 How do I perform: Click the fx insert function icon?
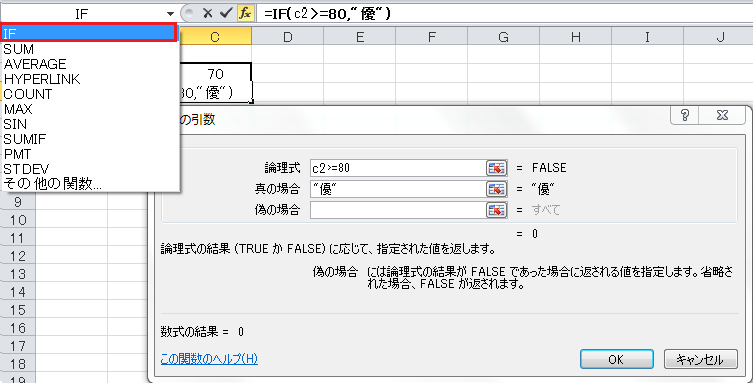point(244,13)
